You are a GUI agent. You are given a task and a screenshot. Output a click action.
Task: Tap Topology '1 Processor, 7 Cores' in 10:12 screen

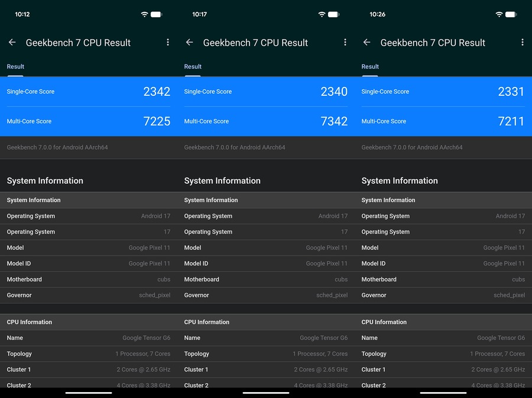click(143, 354)
